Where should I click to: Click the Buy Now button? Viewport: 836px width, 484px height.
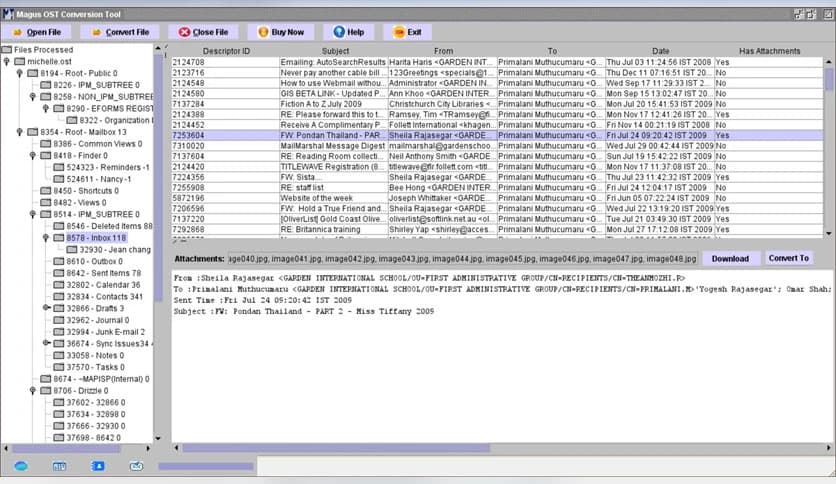pos(281,32)
